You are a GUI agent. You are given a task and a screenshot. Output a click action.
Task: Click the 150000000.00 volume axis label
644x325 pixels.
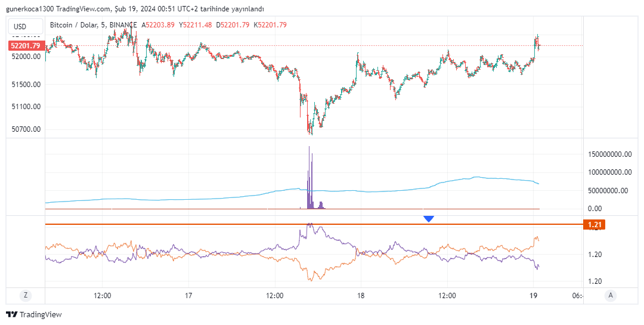pos(609,154)
